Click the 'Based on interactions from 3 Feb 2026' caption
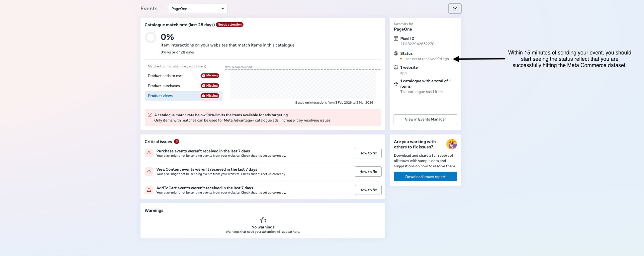The width and height of the screenshot is (644, 256). tap(334, 103)
